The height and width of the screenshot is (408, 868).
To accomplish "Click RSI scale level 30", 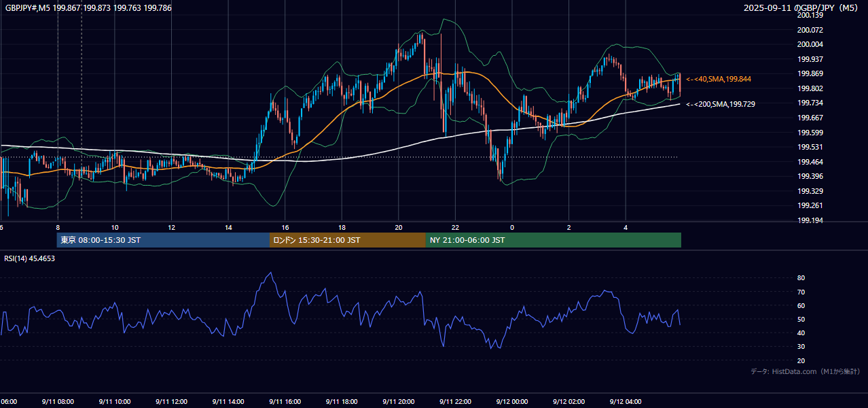I will point(801,346).
